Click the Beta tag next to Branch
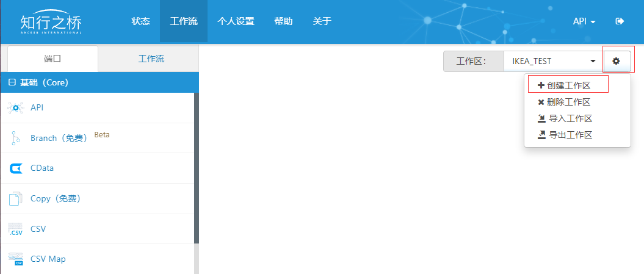 click(x=102, y=134)
